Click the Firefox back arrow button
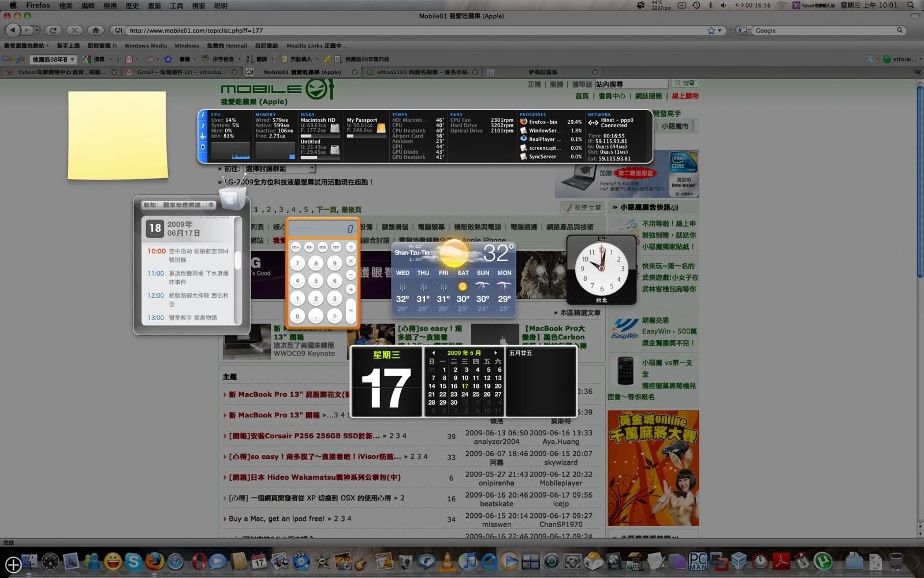The width and height of the screenshot is (924, 578). [13, 30]
